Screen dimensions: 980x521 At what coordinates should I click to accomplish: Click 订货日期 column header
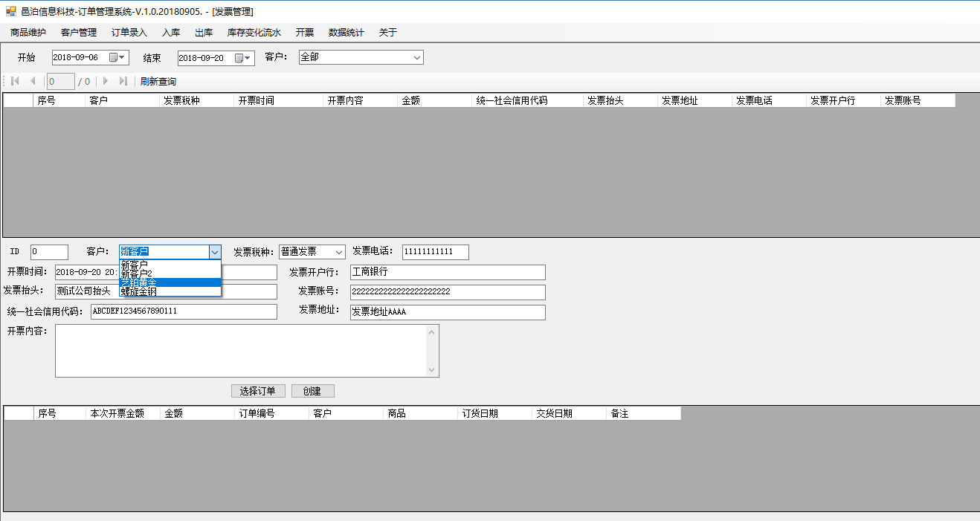[x=494, y=413]
